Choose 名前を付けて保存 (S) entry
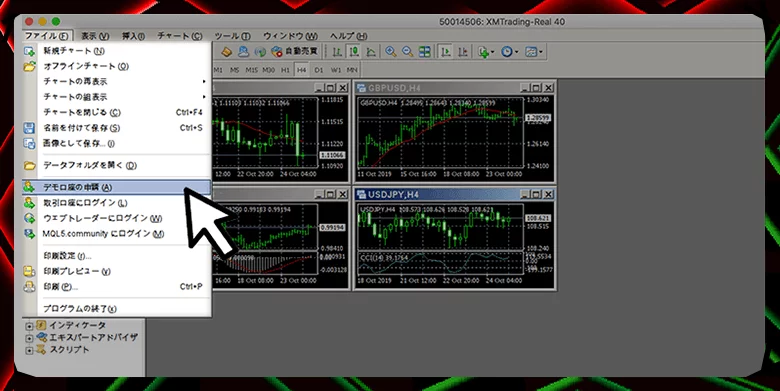Viewport: 780px width, 391px height. coord(117,128)
